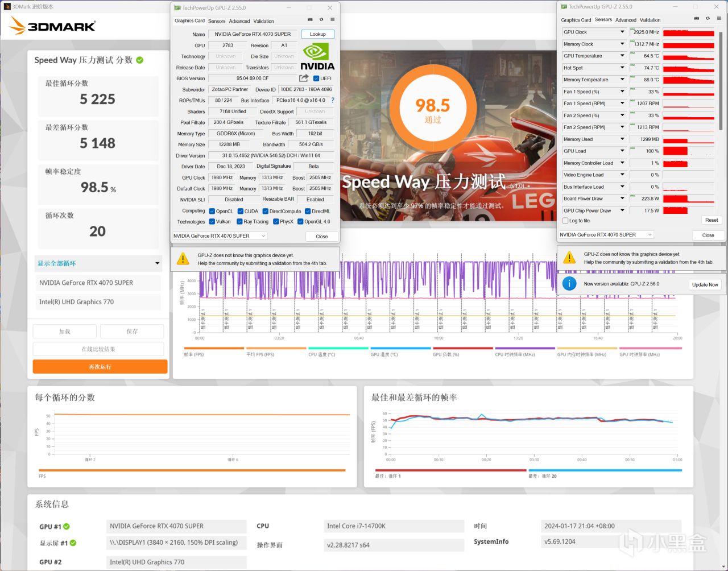The width and height of the screenshot is (728, 571).
Task: Click the camera icon in the Sensors GPU-Z window
Action: click(x=696, y=19)
